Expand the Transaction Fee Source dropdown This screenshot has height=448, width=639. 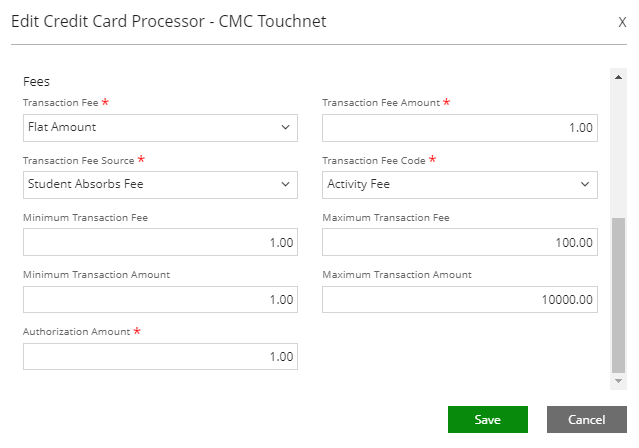(160, 184)
